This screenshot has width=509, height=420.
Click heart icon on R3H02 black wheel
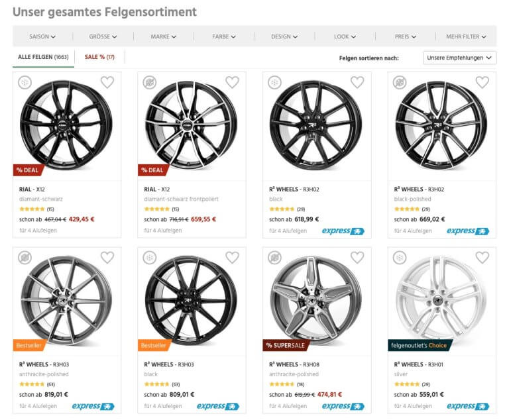click(357, 82)
